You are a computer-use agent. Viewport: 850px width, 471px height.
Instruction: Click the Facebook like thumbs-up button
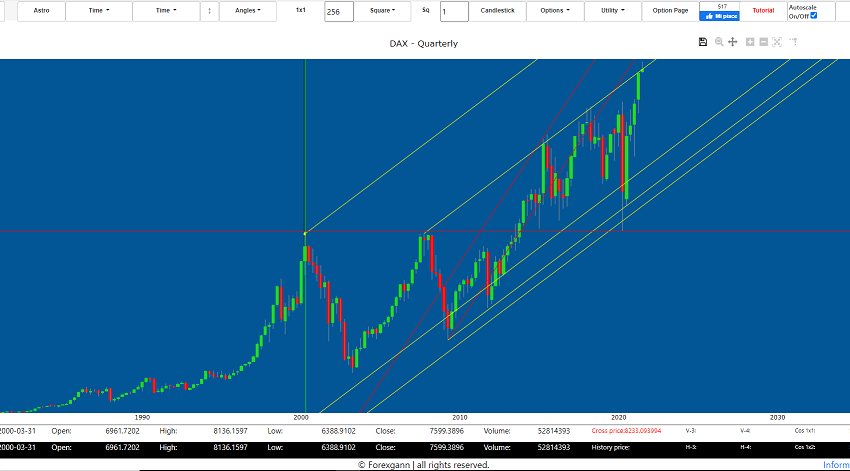(x=720, y=16)
